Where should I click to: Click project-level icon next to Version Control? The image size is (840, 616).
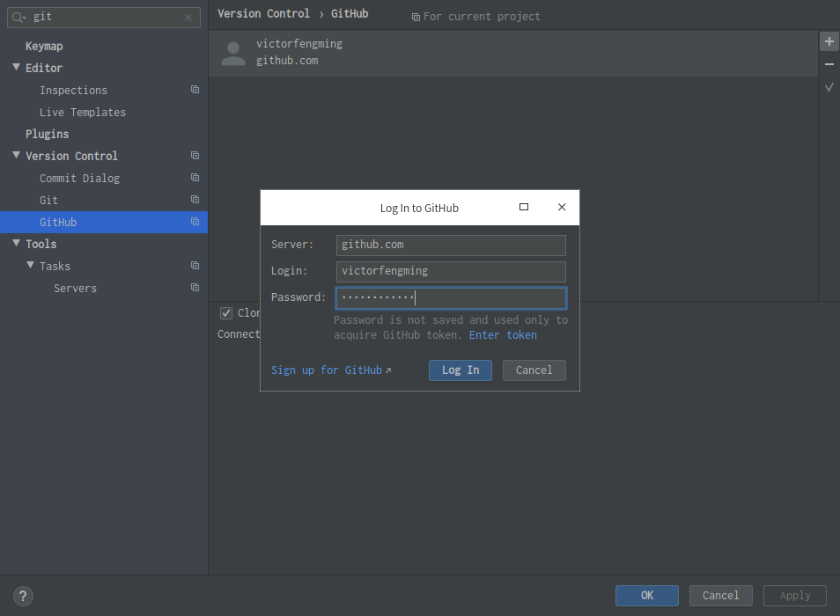point(195,155)
